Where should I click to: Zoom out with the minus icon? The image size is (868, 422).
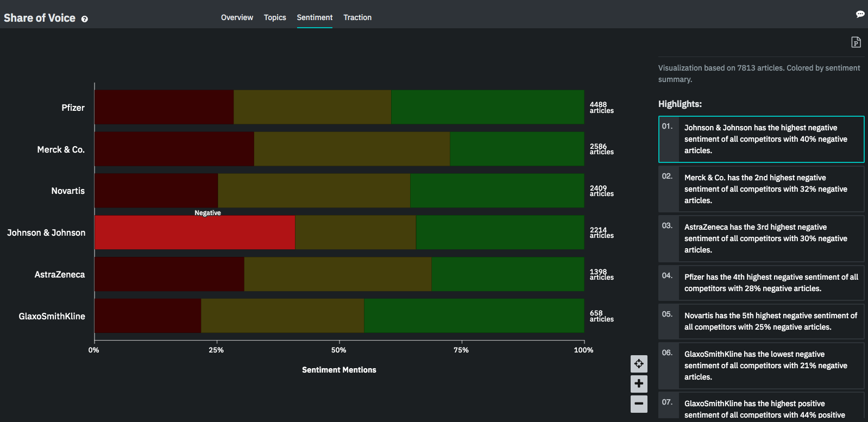(639, 404)
